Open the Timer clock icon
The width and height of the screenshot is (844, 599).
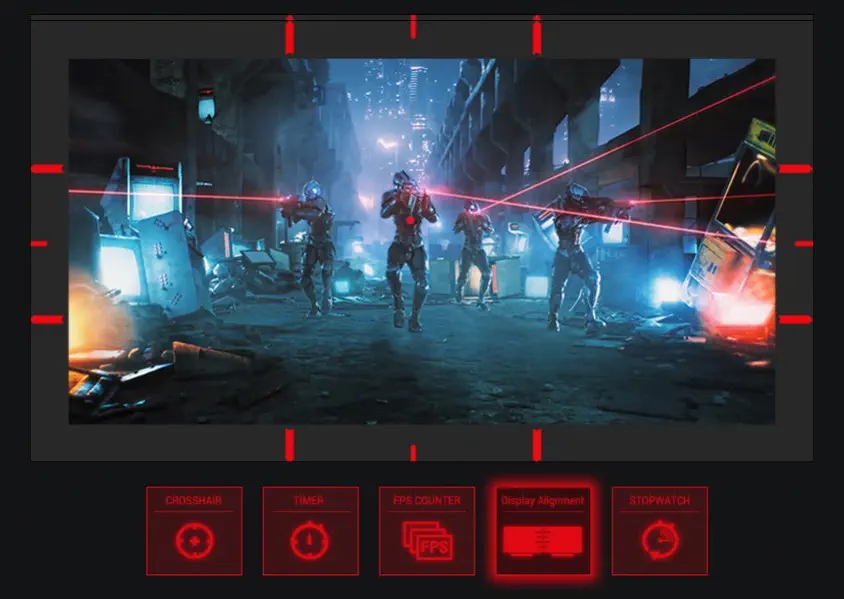[310, 541]
